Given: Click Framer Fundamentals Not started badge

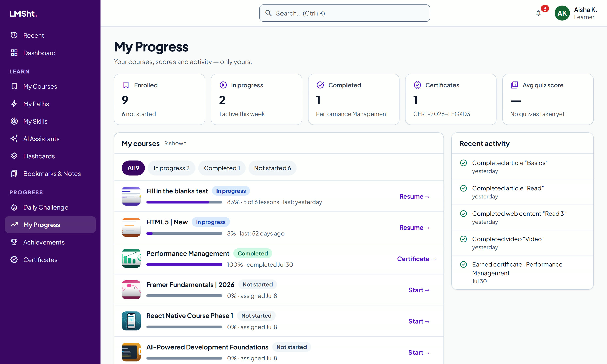Looking at the screenshot, I should pos(257,285).
